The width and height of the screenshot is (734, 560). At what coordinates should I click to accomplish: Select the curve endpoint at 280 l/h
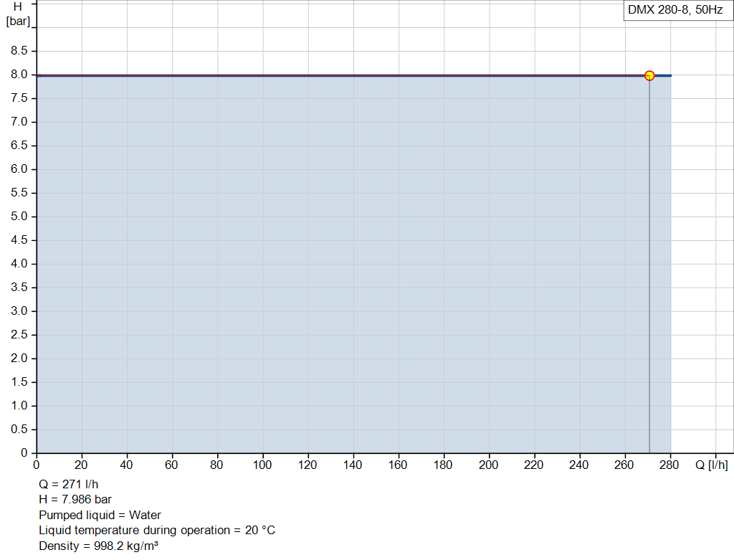point(669,75)
